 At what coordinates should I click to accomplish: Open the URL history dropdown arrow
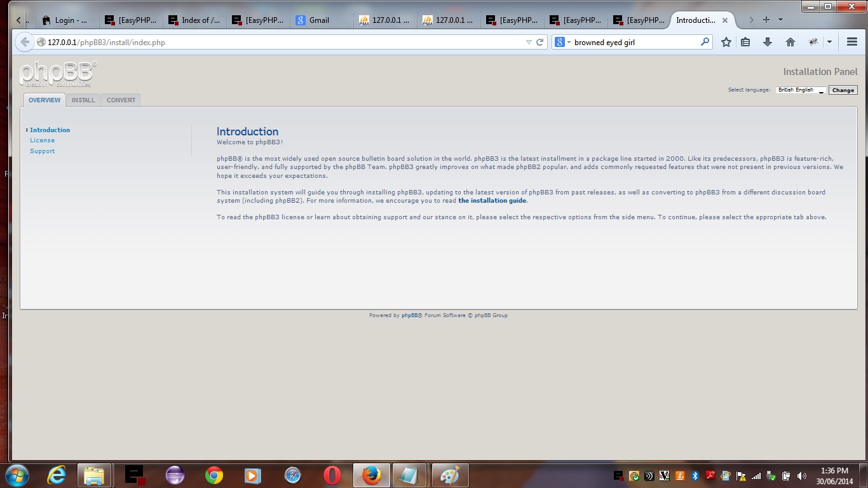coord(529,43)
